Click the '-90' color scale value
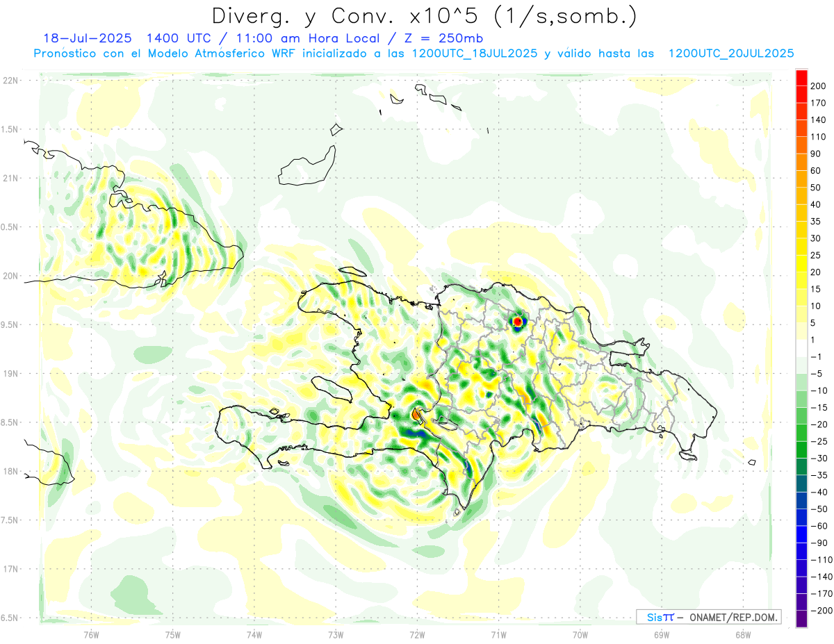 pos(819,543)
